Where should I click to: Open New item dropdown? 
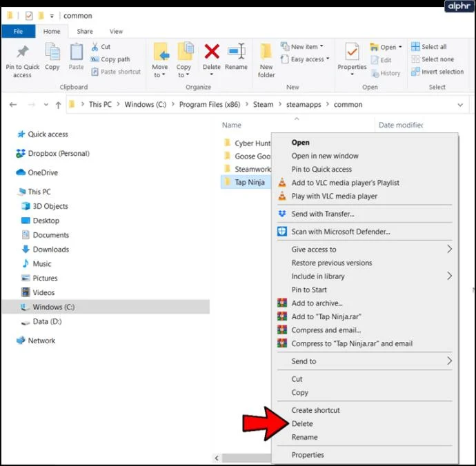tap(321, 46)
